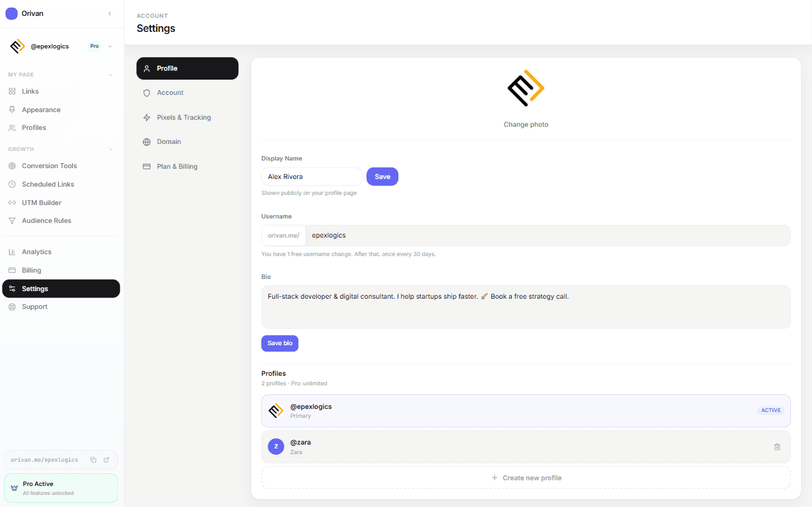Click the Orivan logo icon

(x=11, y=13)
